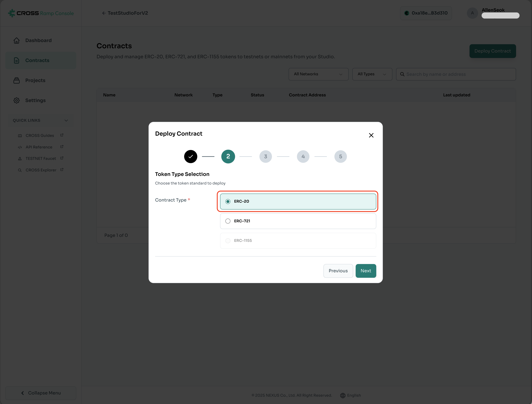Click the Settings gear icon in the sidebar
Image resolution: width=532 pixels, height=404 pixels.
[16, 100]
